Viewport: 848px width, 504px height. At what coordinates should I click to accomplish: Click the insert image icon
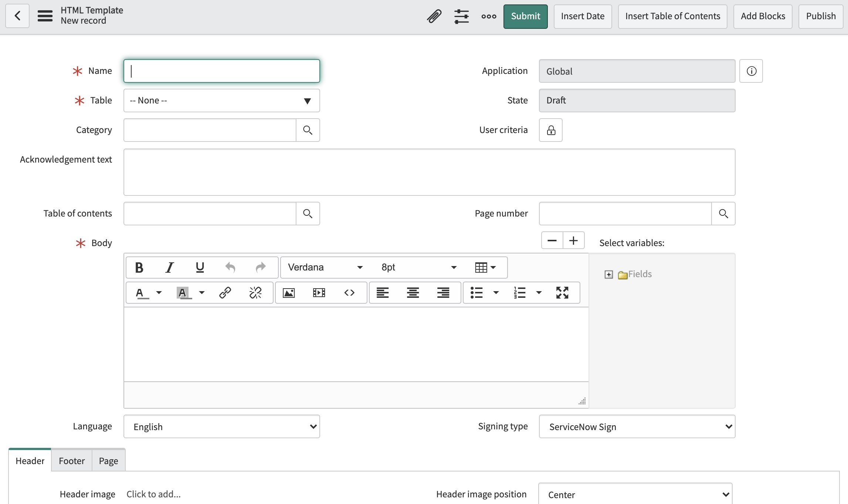point(289,293)
